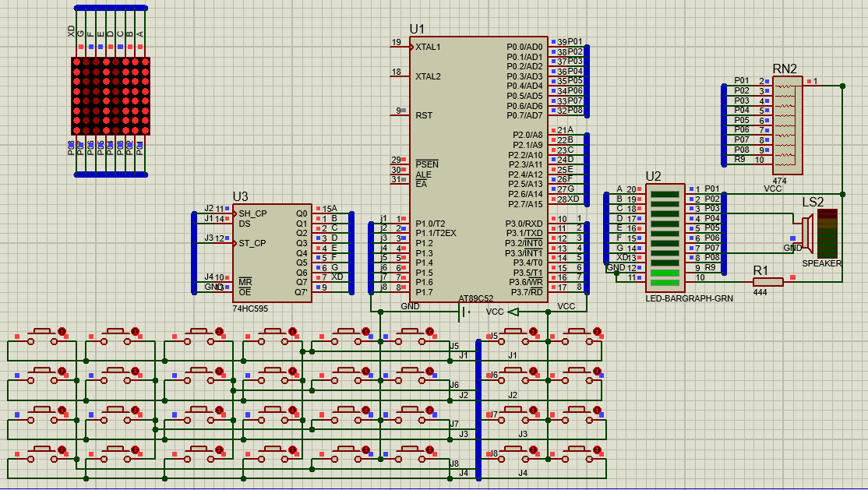This screenshot has width=868, height=490.
Task: Select the OE pin label on U3
Action: 245,292
